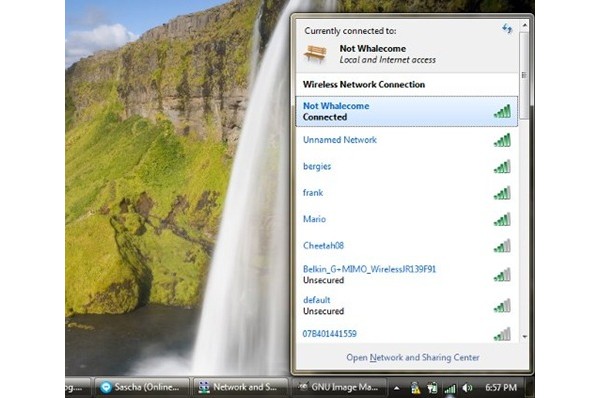
Task: Select Belkin_G+MIMO unsecured network
Action: click(x=407, y=275)
